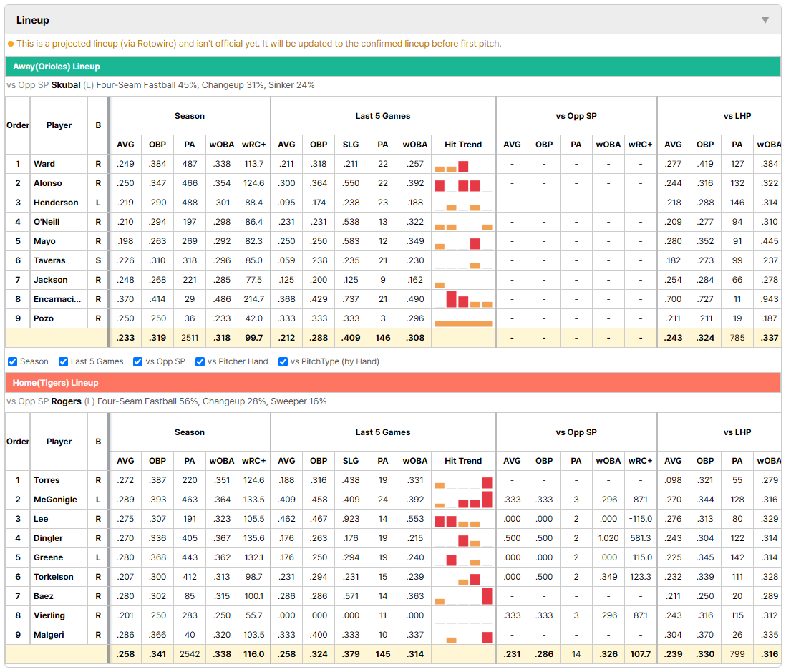786x672 pixels.
Task: Click Alonso's hit trend bars
Action: click(463, 183)
